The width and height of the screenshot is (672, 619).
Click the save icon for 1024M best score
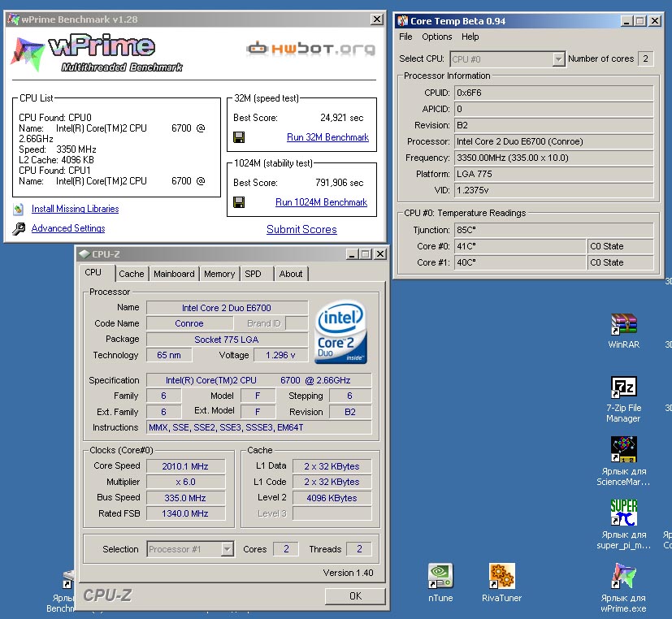tap(239, 202)
